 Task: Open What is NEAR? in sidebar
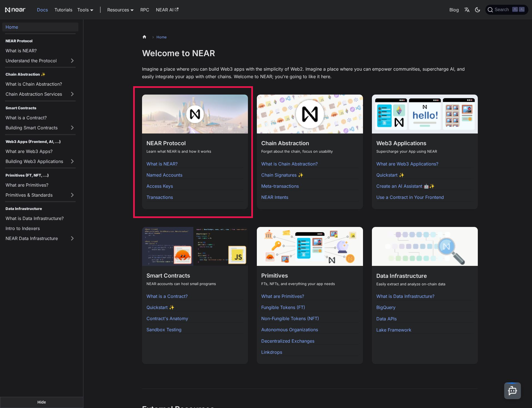[21, 51]
